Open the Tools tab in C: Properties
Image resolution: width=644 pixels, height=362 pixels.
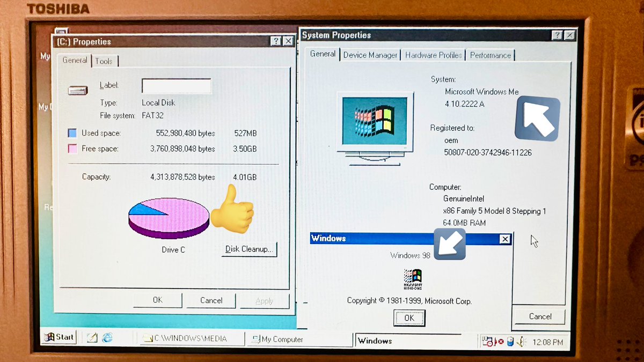pyautogui.click(x=105, y=61)
